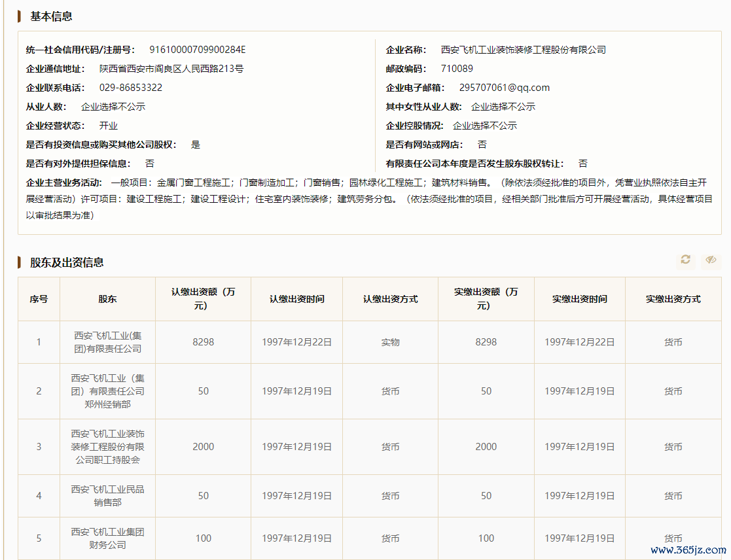This screenshot has height=560, width=731.
Task: Select the 企业控股情况 label
Action: 414,126
